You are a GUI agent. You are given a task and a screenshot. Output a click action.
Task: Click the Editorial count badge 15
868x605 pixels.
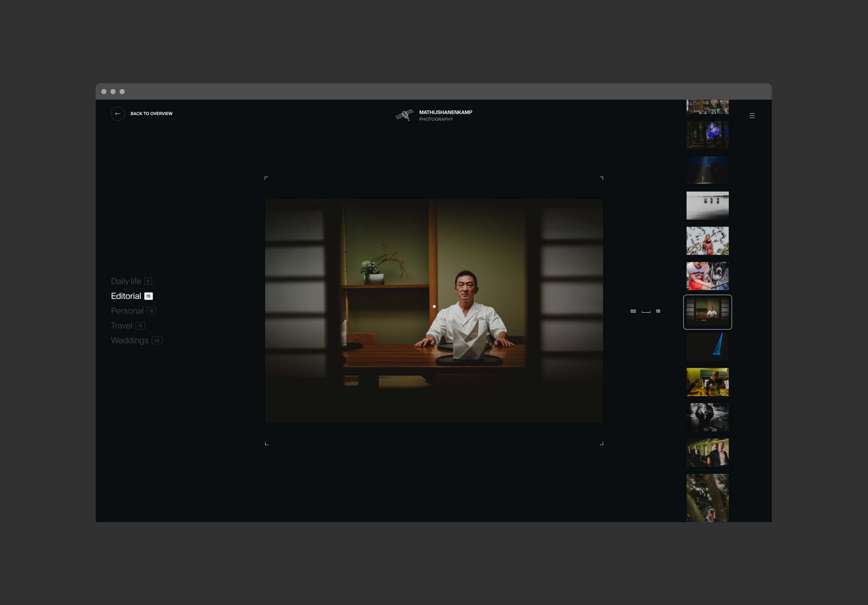tap(148, 296)
